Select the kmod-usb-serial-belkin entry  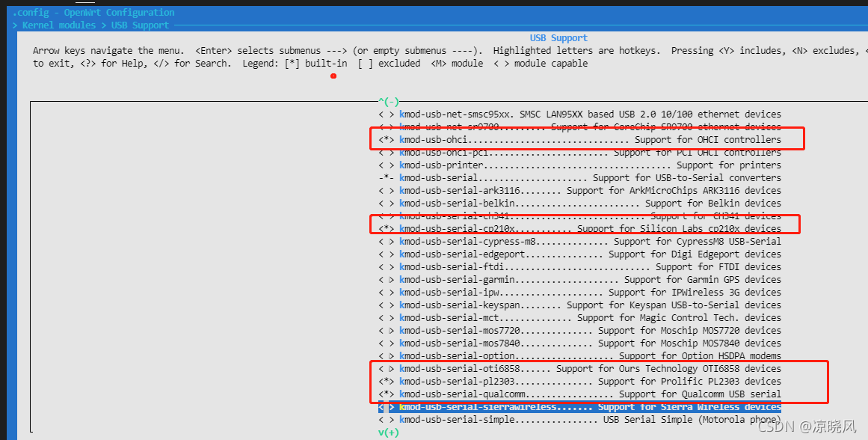(x=579, y=204)
